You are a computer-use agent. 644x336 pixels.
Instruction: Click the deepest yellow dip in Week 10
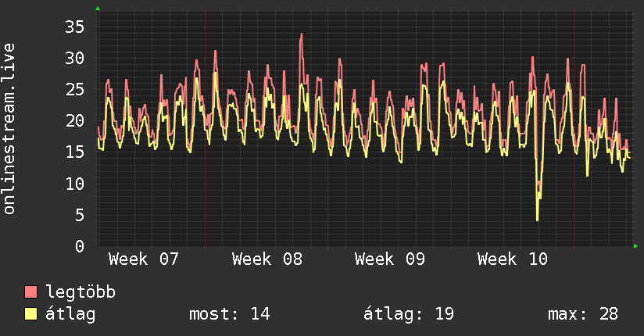pyautogui.click(x=537, y=220)
